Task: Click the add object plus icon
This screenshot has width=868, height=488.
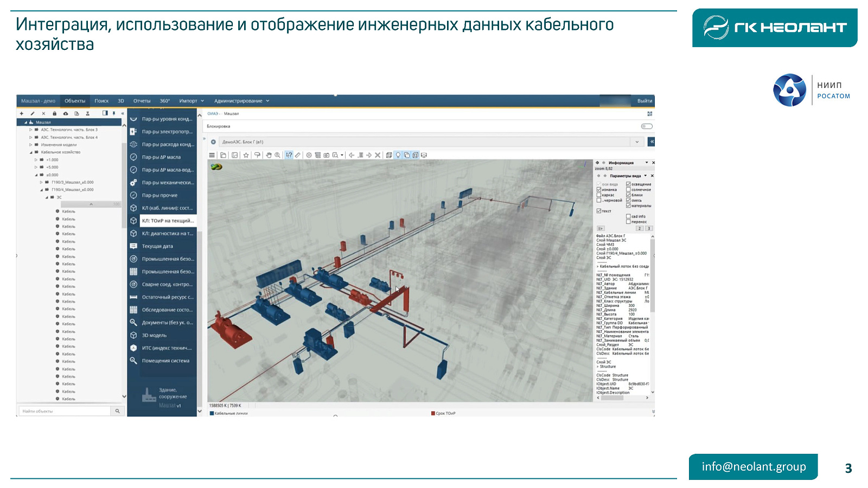Action: click(22, 114)
